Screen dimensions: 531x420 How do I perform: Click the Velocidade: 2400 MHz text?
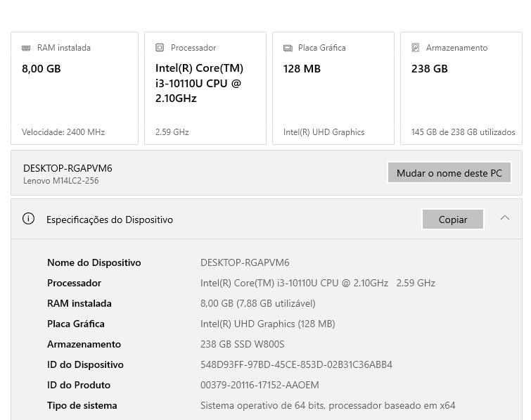(x=63, y=132)
